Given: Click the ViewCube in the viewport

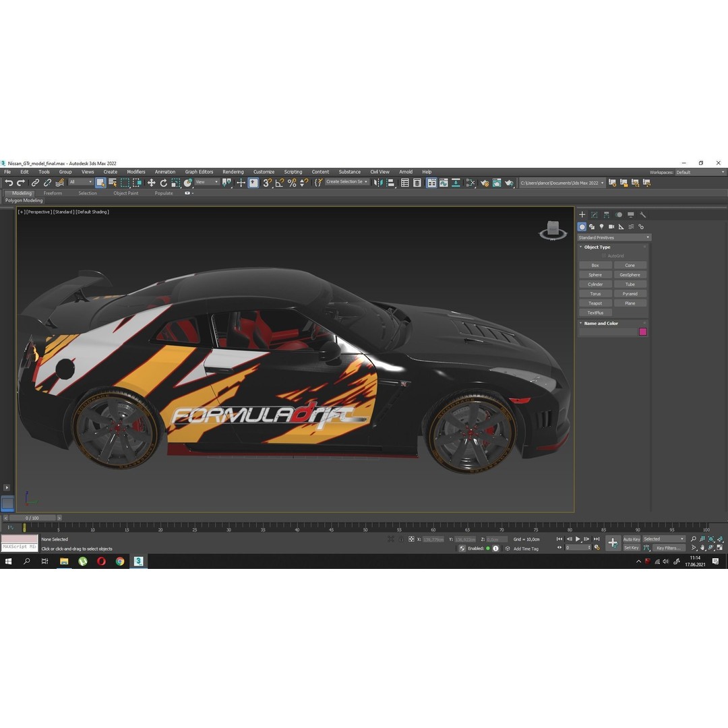Looking at the screenshot, I should tap(553, 231).
